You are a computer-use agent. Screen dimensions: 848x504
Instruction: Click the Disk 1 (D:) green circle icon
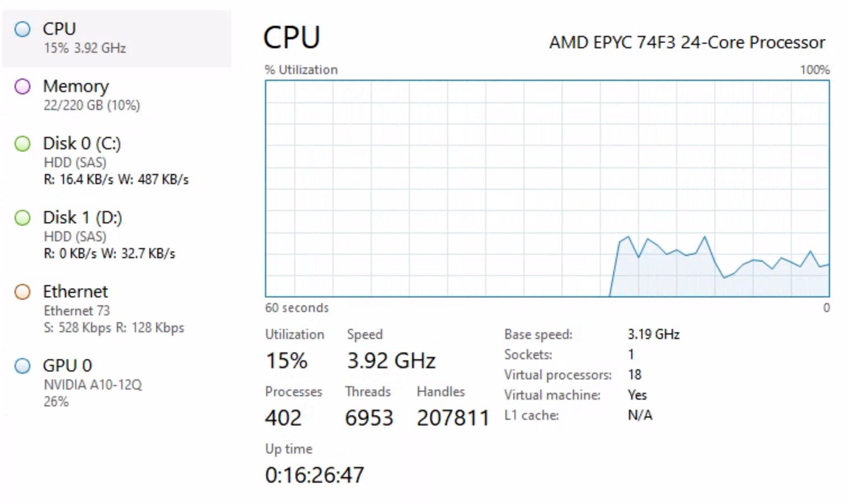[x=22, y=218]
